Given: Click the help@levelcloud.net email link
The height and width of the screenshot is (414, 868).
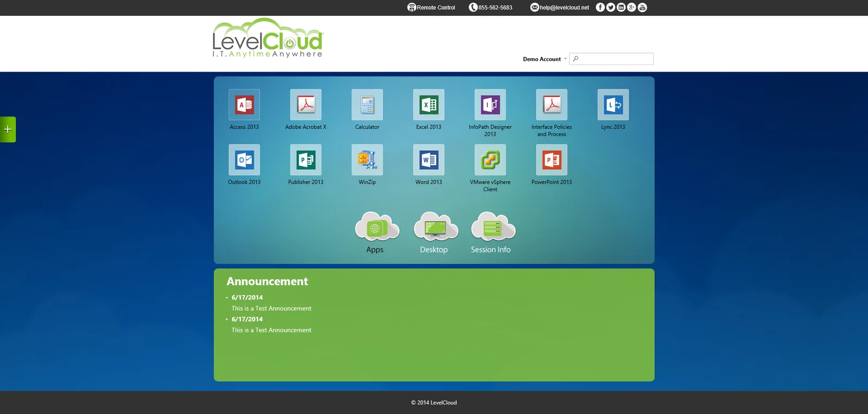Looking at the screenshot, I should [559, 8].
